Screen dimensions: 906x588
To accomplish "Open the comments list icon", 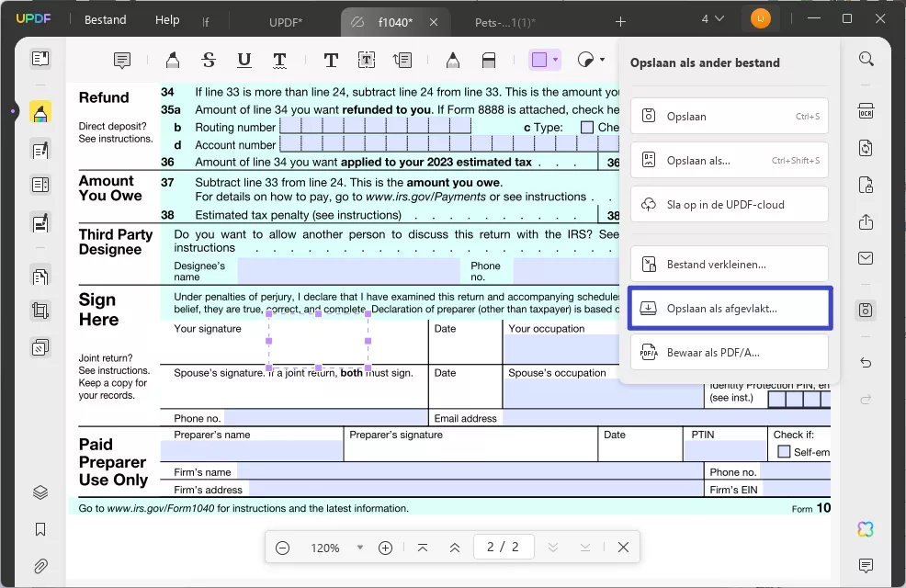I will [866, 565].
